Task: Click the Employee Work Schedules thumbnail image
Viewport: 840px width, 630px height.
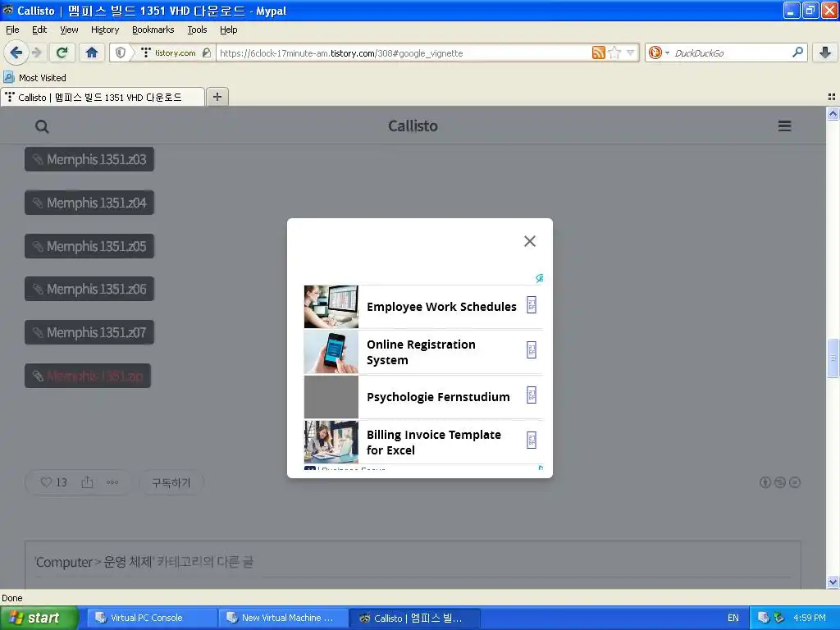Action: point(331,307)
